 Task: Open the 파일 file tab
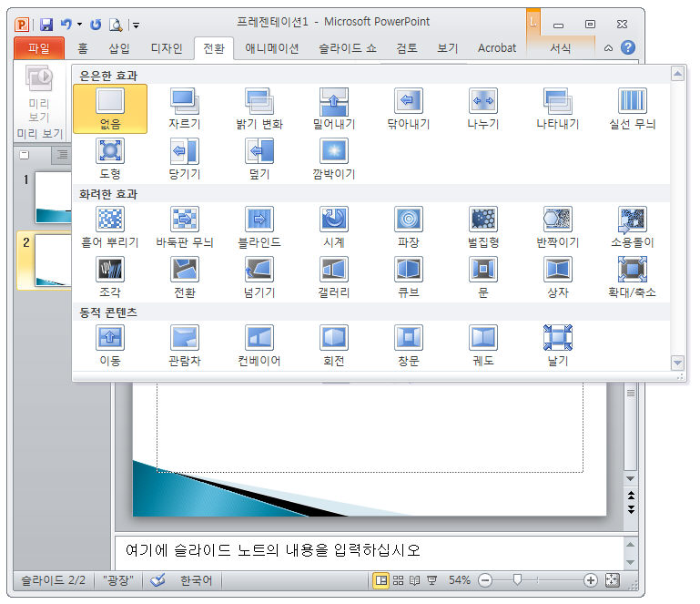pyautogui.click(x=39, y=47)
